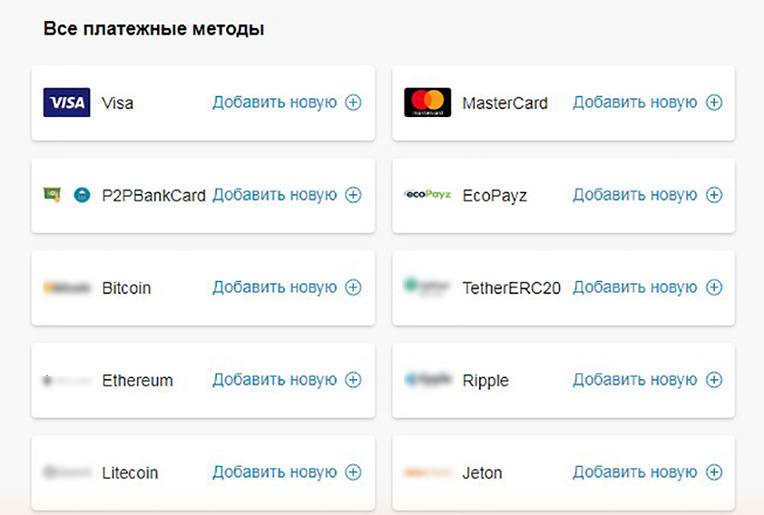This screenshot has width=764, height=515.
Task: Click the EcoPayz plus circle icon
Action: click(714, 195)
